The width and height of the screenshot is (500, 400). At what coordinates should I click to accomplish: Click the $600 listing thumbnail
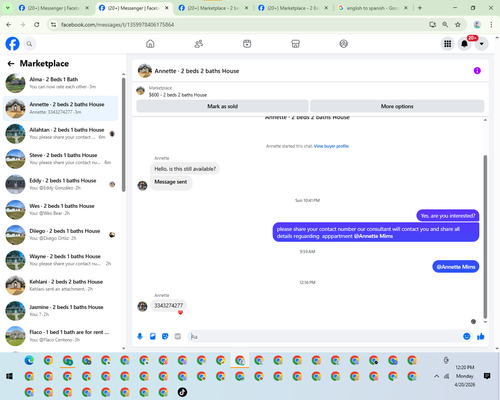(140, 91)
